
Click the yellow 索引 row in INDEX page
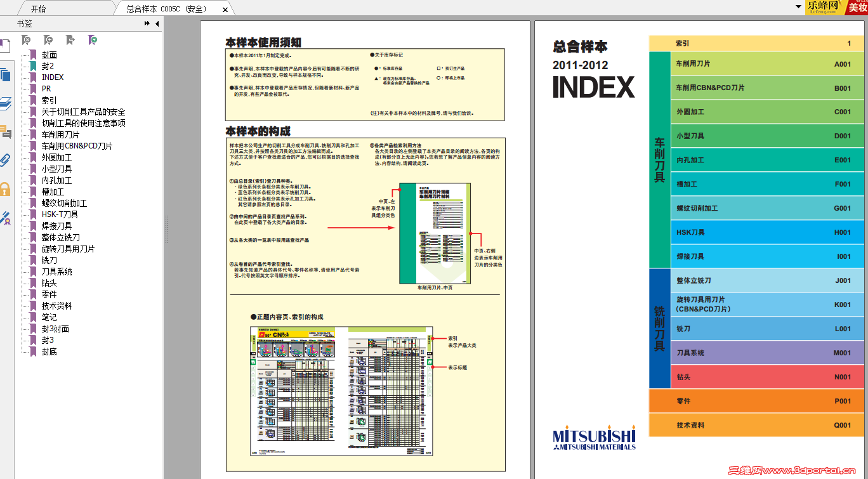point(756,43)
